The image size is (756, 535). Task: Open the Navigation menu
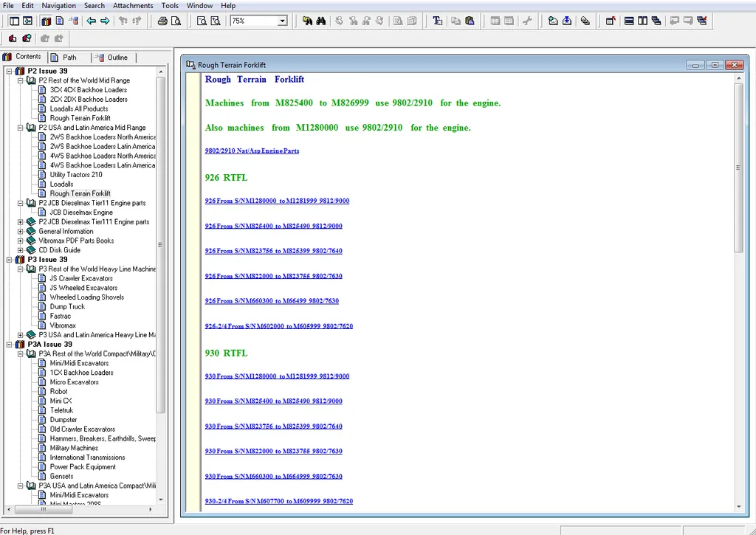click(59, 6)
